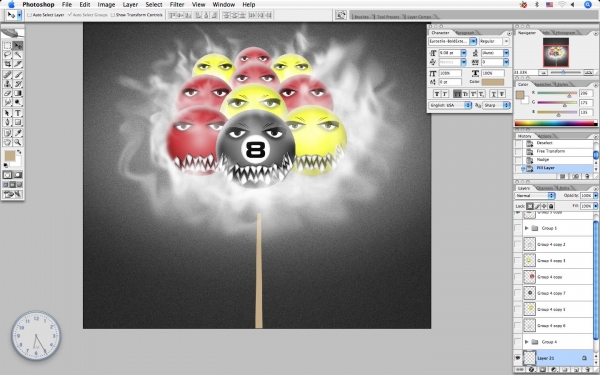Image resolution: width=600 pixels, height=375 pixels.
Task: Open the Filter menu
Action: (177, 5)
